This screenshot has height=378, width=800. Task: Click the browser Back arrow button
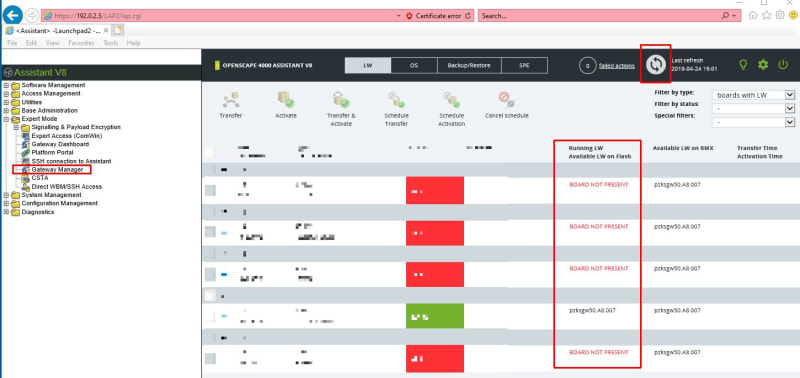(12, 15)
